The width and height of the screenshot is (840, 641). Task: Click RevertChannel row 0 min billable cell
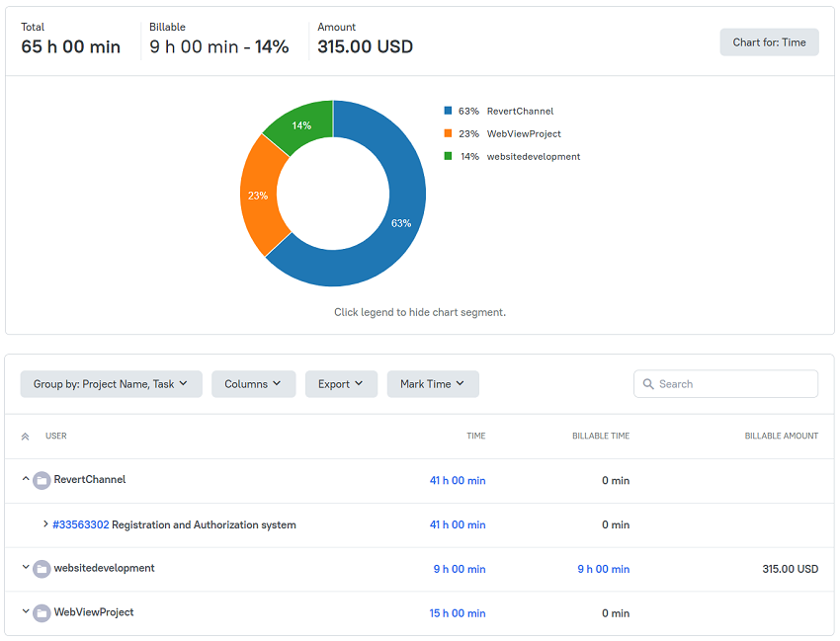[616, 481]
